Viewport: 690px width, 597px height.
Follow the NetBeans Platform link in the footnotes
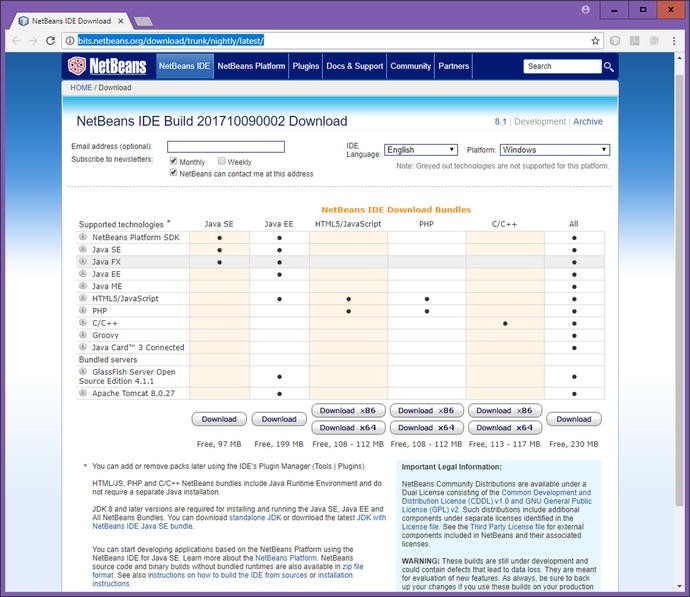[x=286, y=558]
